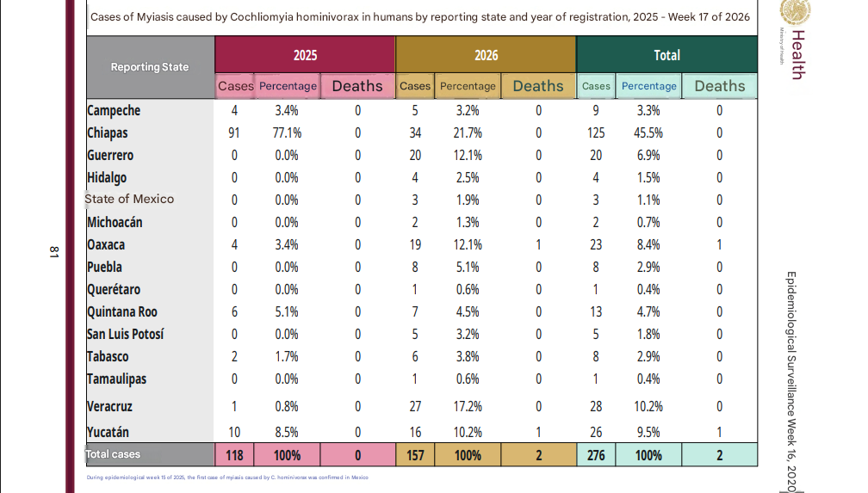Select Chiapas 2025 percentage '77.1%'
Viewport: 868px width, 493px height.
tap(287, 132)
